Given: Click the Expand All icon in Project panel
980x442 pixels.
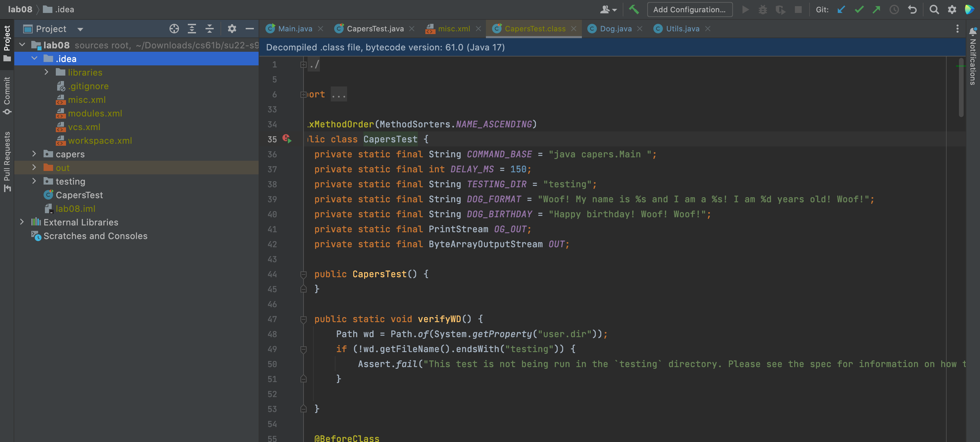Looking at the screenshot, I should 192,29.
